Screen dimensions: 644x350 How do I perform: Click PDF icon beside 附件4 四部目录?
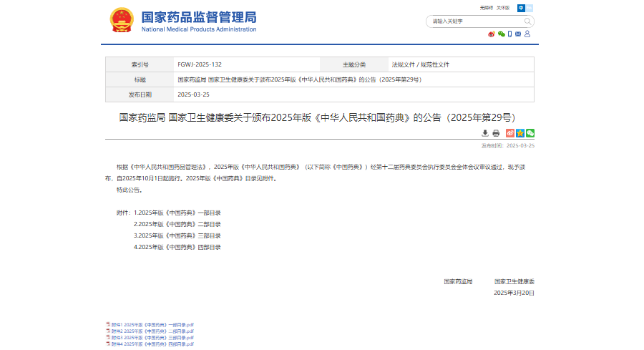[x=108, y=344]
